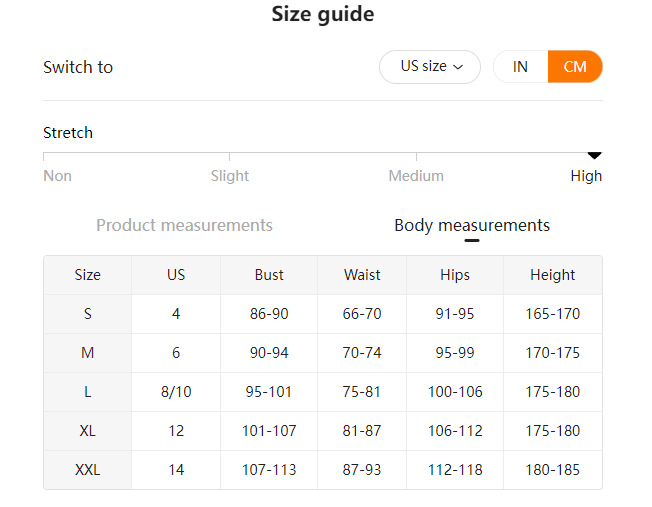Select the S size row
652x507 pixels.
88,314
